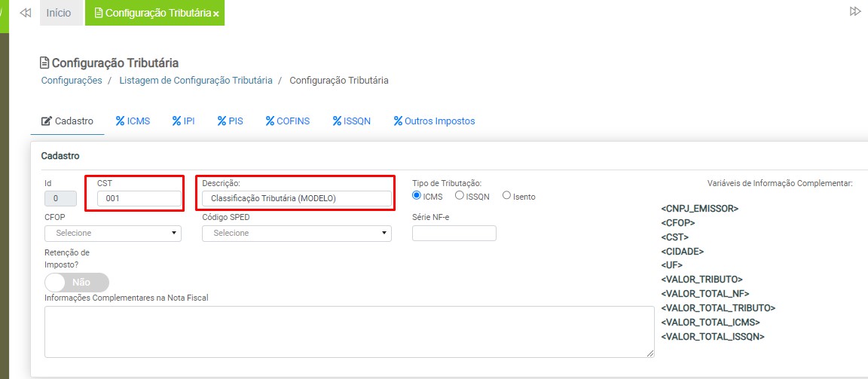The width and height of the screenshot is (868, 379).
Task: Open the Início tab
Action: coord(59,13)
